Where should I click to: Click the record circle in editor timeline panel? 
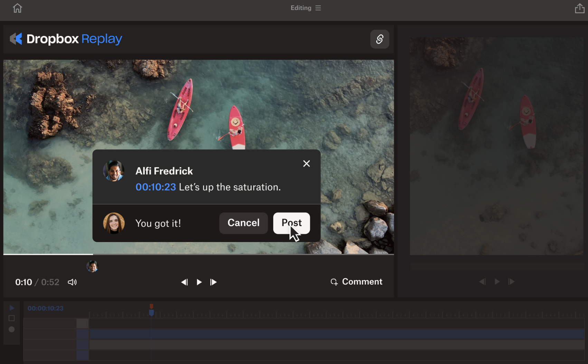click(x=12, y=329)
